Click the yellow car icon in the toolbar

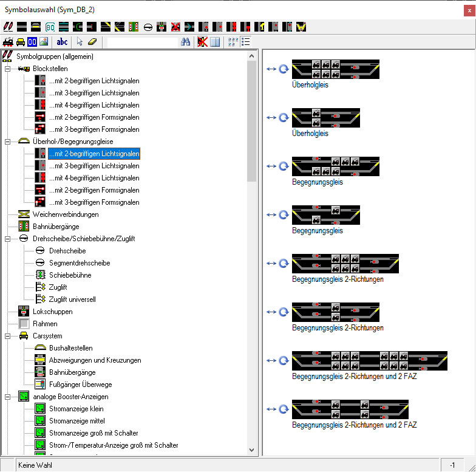point(20,42)
